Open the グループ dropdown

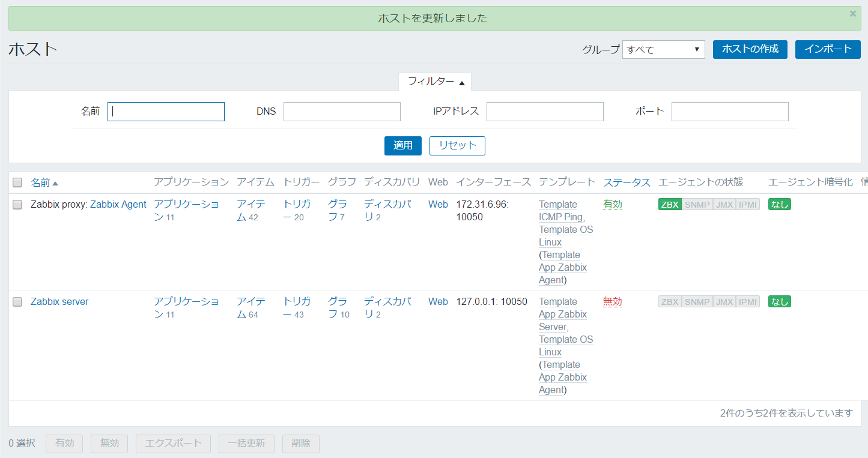[x=664, y=49]
